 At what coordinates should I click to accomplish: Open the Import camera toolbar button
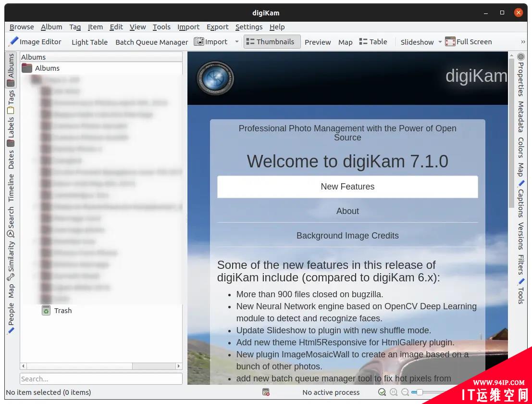point(211,42)
